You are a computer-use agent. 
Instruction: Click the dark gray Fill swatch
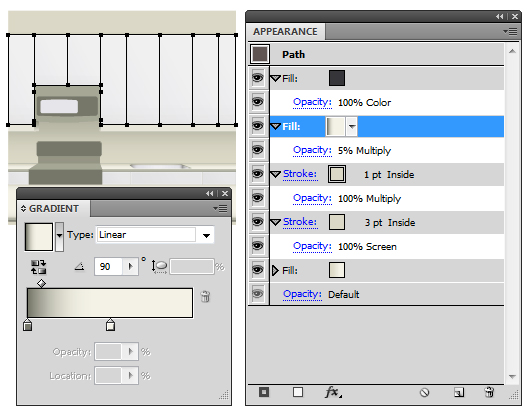coord(337,78)
